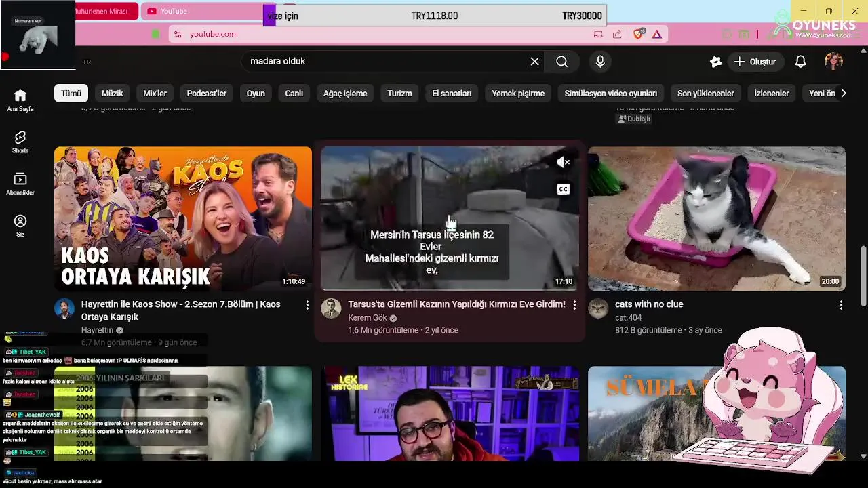The width and height of the screenshot is (868, 488).
Task: Select the Mix'ler filter chip
Action: point(155,94)
